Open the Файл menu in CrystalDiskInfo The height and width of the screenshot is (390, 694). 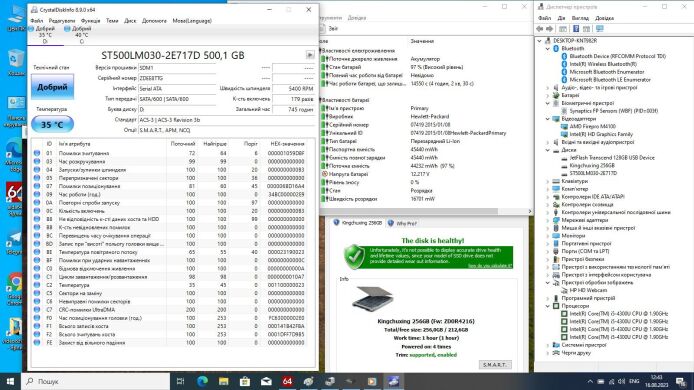37,20
